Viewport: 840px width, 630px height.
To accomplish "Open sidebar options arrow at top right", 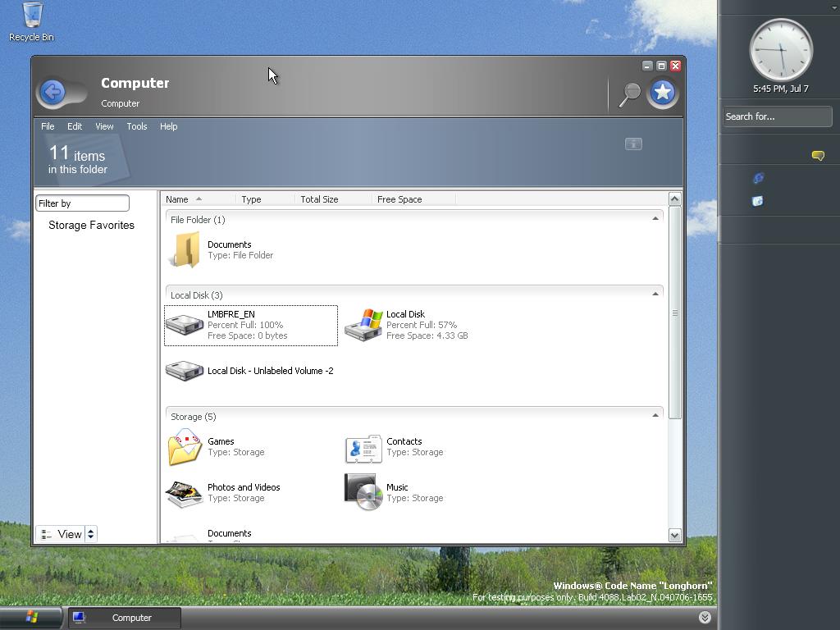I will tap(834, 7).
